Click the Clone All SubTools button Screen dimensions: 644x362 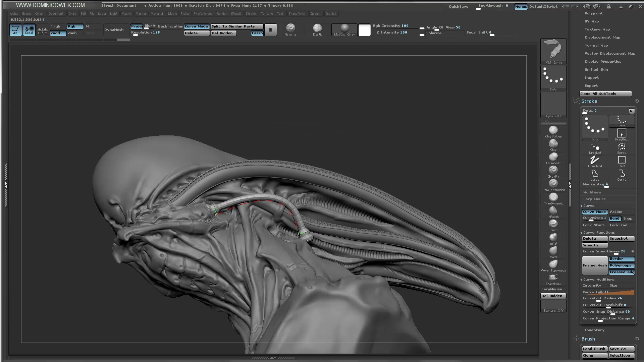pyautogui.click(x=605, y=94)
